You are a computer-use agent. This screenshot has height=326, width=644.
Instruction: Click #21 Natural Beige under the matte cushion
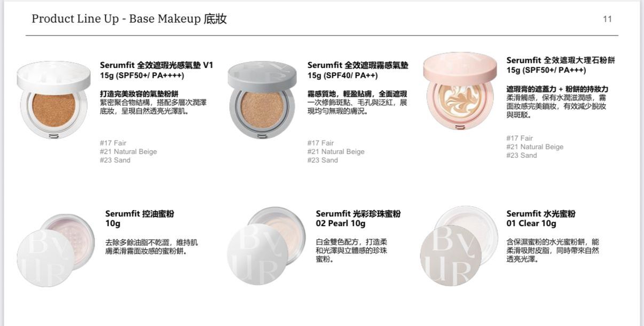point(336,151)
